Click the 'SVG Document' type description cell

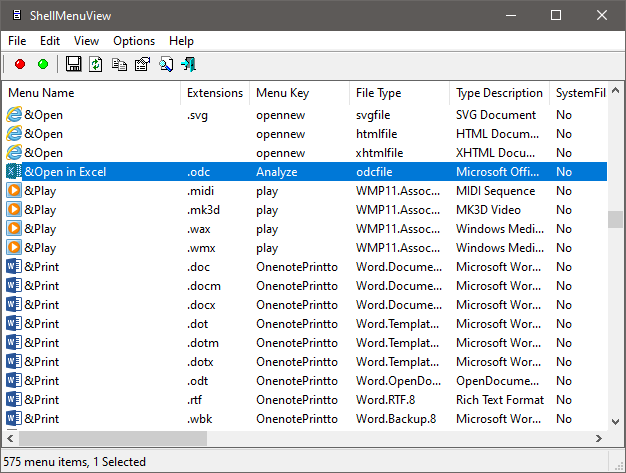(x=496, y=115)
